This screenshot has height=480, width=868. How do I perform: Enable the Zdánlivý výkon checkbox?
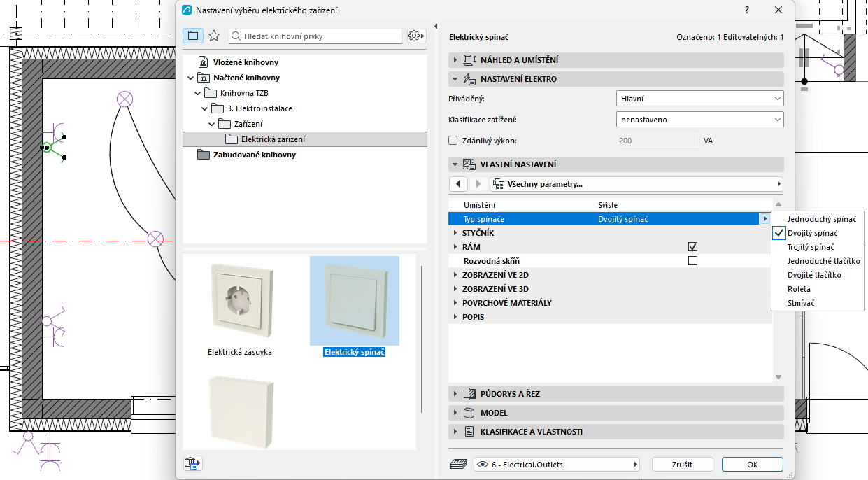(x=453, y=141)
